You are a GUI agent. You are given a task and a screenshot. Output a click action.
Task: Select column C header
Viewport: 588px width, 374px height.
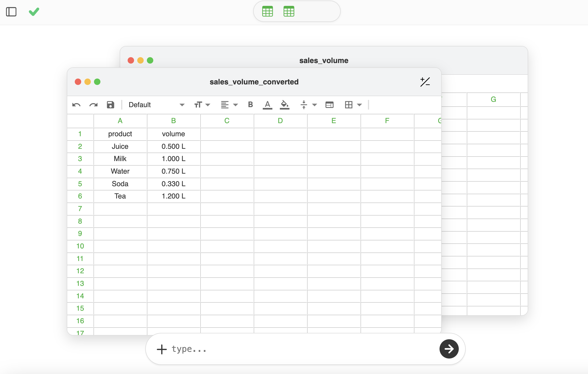227,121
